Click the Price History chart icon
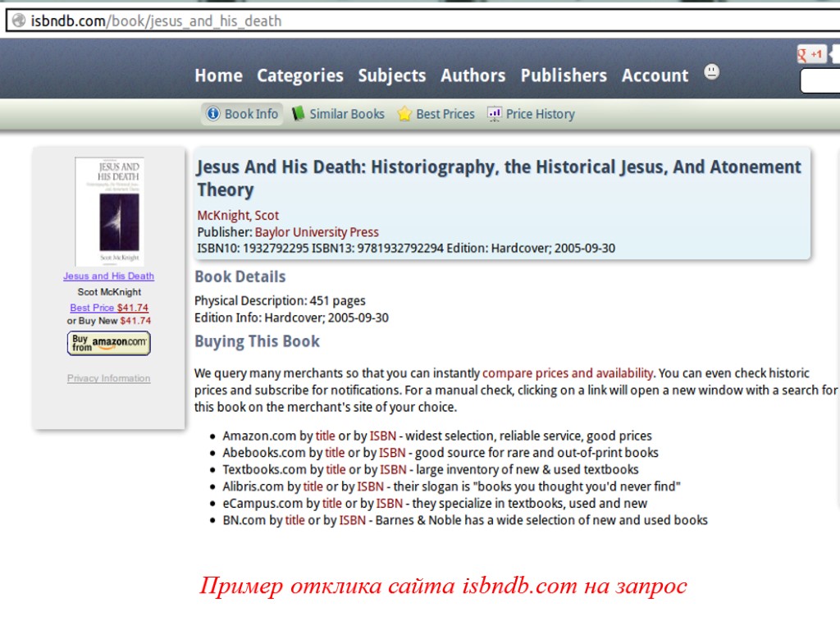 point(494,113)
